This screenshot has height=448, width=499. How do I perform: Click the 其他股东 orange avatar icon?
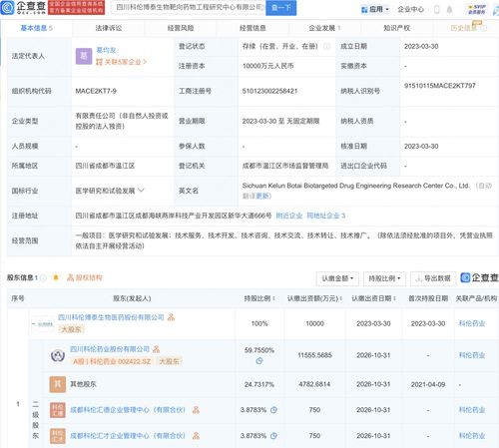(58, 384)
